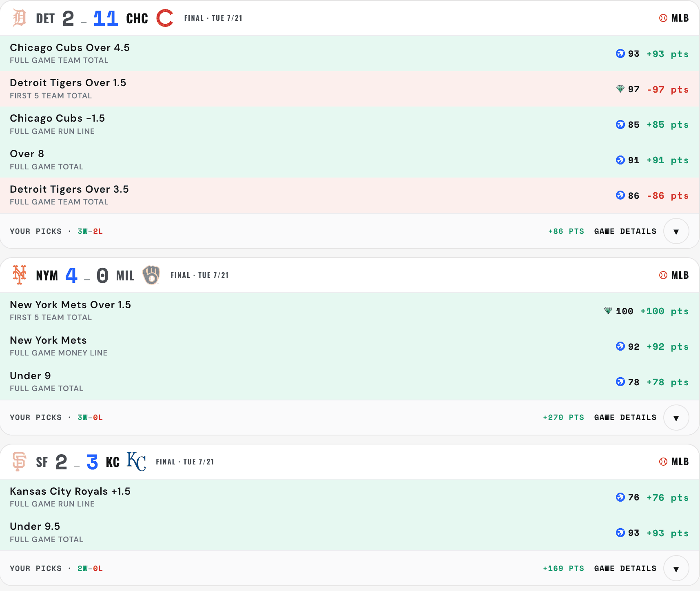Click 'FULL GAME RUN LINE' under Kansas City Royals
The height and width of the screenshot is (591, 700).
pyautogui.click(x=52, y=504)
